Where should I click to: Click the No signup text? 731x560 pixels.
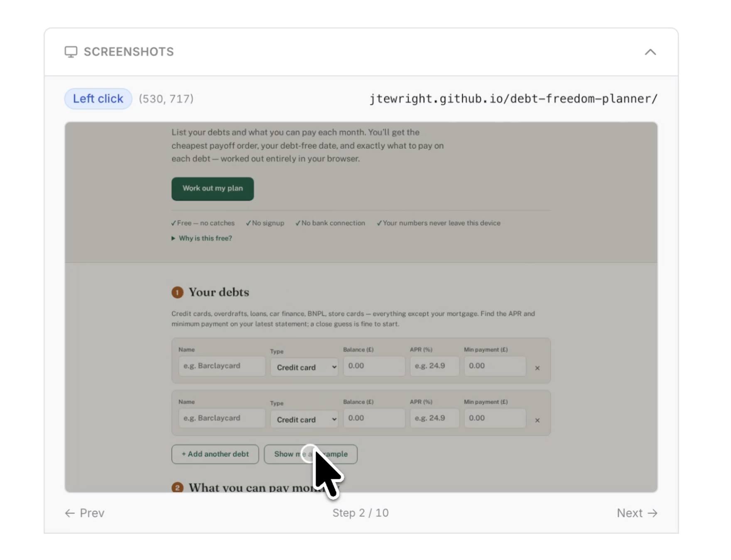(268, 223)
